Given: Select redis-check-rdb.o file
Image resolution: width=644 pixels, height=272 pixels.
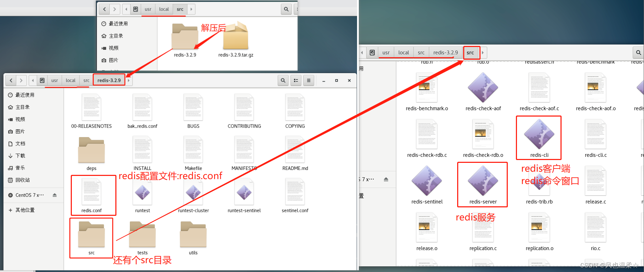Looking at the screenshot, I should (483, 138).
